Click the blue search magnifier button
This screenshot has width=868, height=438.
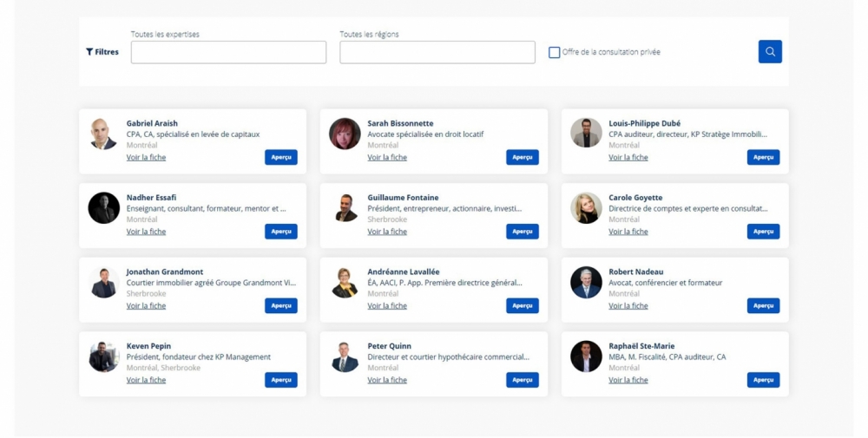coord(769,52)
